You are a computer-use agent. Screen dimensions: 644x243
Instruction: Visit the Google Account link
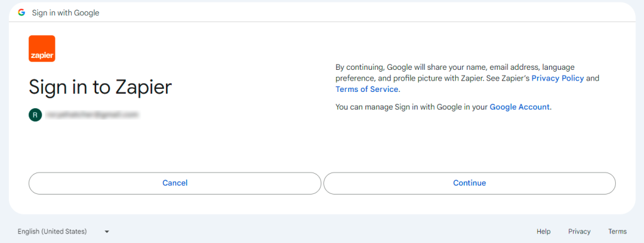[x=519, y=107]
